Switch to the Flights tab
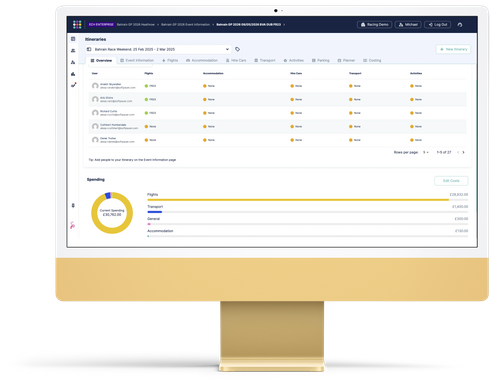500x382 pixels. click(x=170, y=60)
